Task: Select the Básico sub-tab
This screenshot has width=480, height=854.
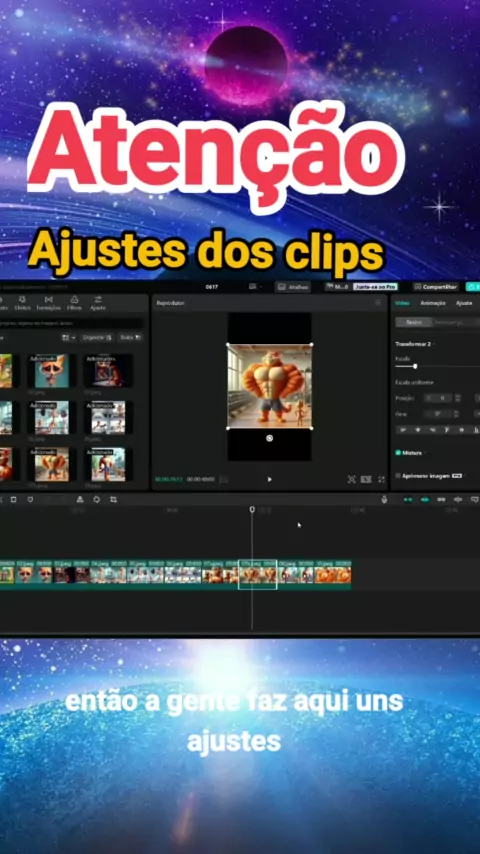Action: click(x=414, y=322)
